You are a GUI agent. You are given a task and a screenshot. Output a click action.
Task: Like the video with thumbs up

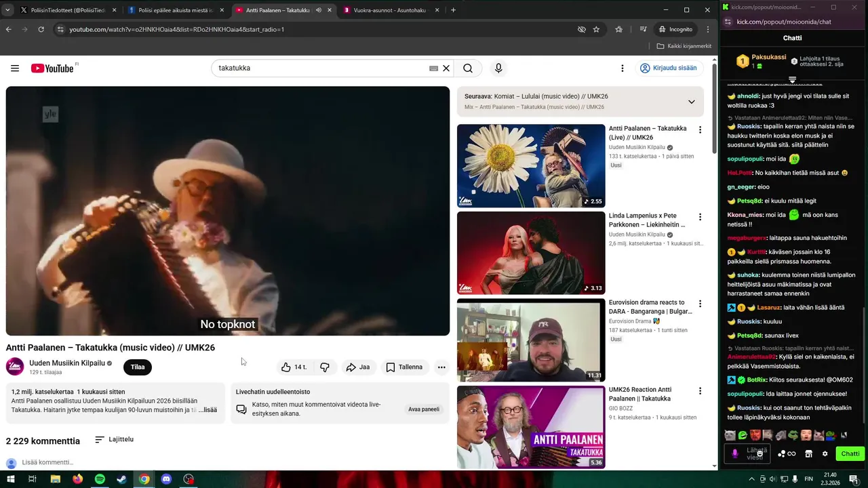(294, 367)
